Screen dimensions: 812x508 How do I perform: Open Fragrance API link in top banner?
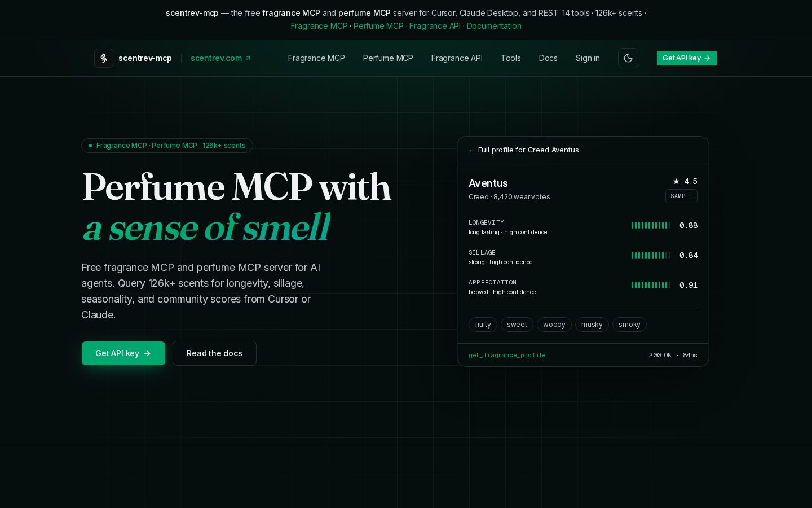435,26
